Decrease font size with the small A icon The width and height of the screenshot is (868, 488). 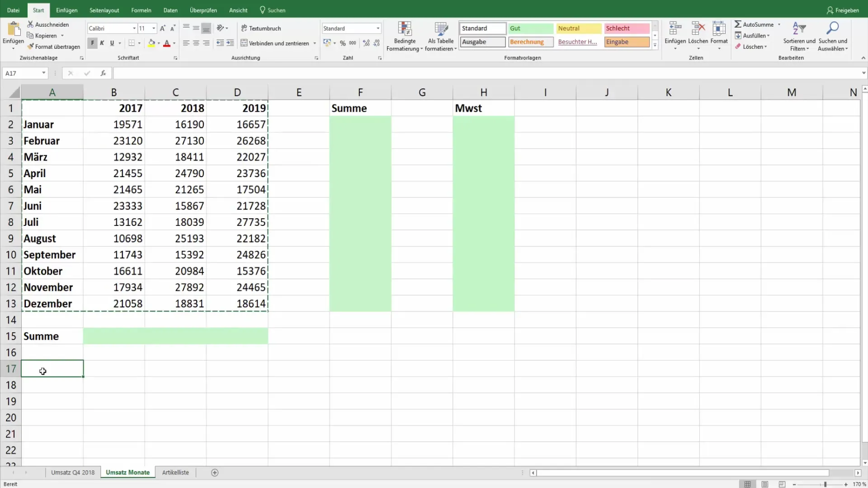tap(173, 28)
